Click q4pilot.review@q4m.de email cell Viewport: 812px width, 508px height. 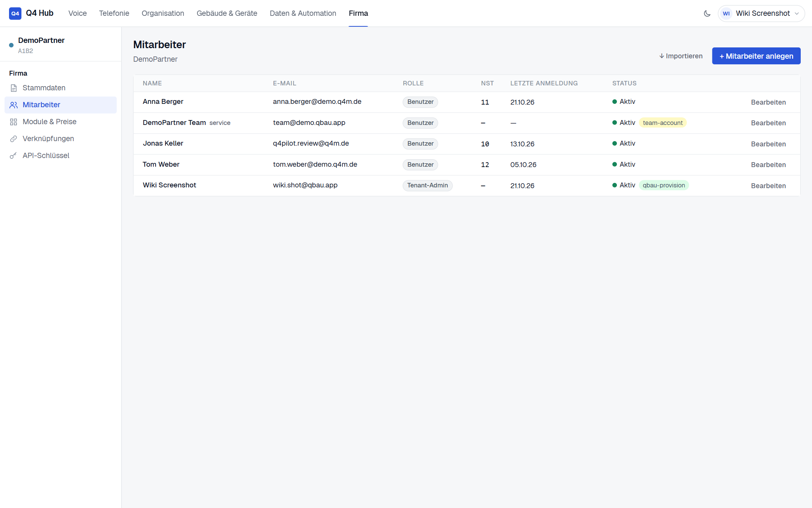pyautogui.click(x=311, y=143)
